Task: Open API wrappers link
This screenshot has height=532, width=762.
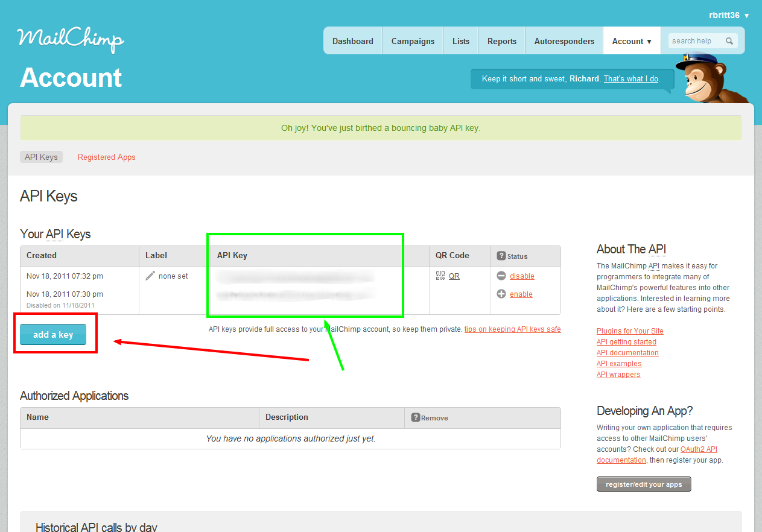Action: (x=618, y=374)
